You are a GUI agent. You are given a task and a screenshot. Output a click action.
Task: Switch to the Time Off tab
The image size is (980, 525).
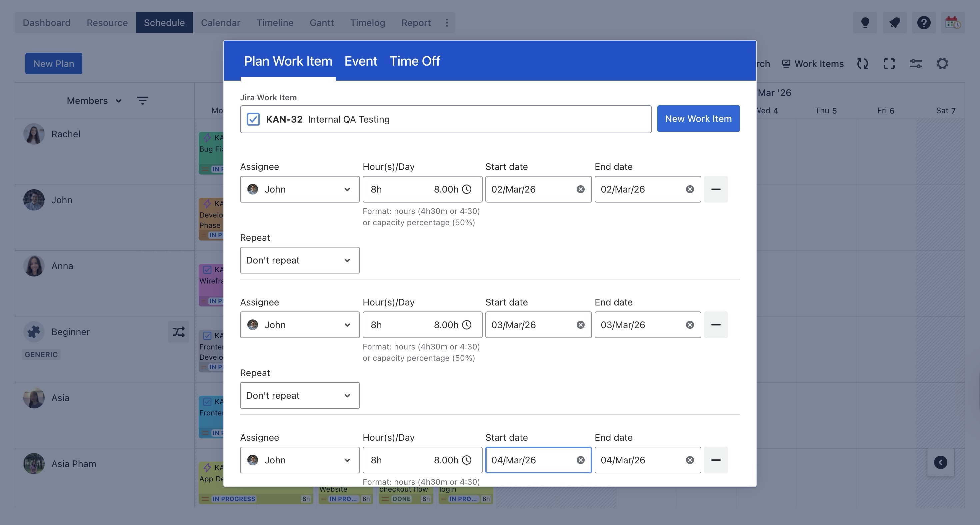pyautogui.click(x=414, y=61)
